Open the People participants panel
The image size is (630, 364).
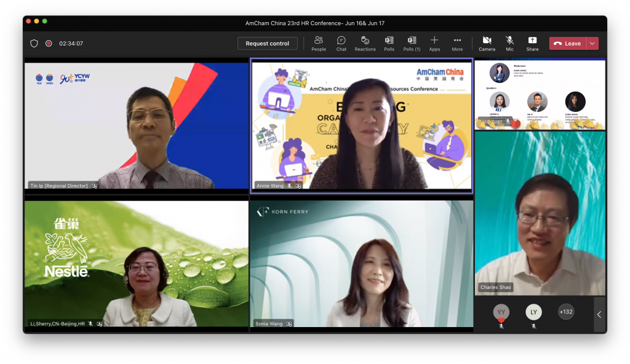click(x=319, y=43)
